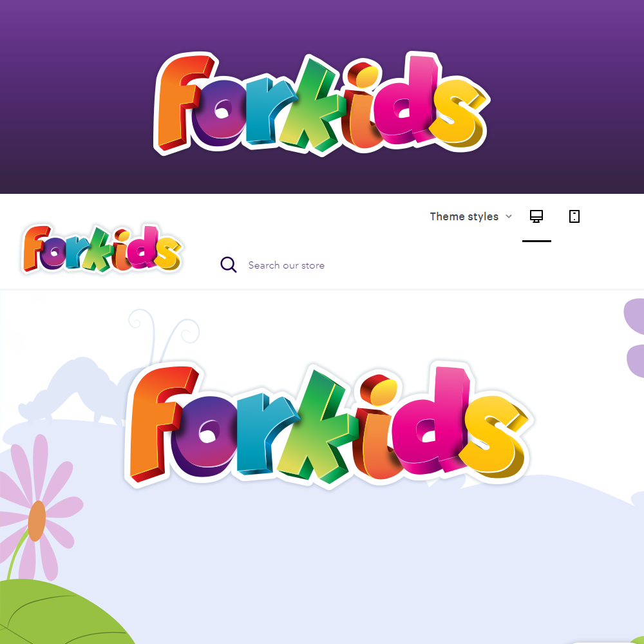This screenshot has height=644, width=644.
Task: Expand the chevron beside Theme styles
Action: pyautogui.click(x=509, y=216)
